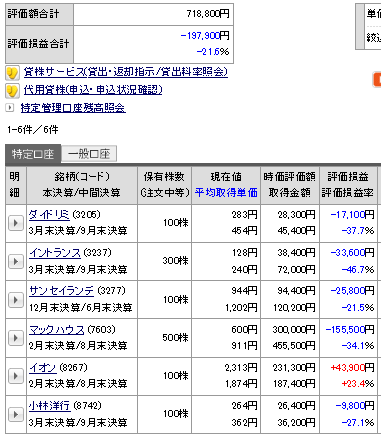Switch to the 一般口座 tab
Viewport: 381px width, 437px height.
click(x=89, y=154)
